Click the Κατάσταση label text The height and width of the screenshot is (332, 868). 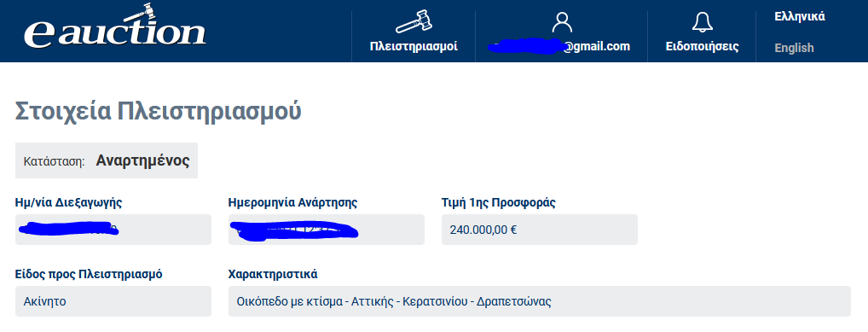click(54, 162)
